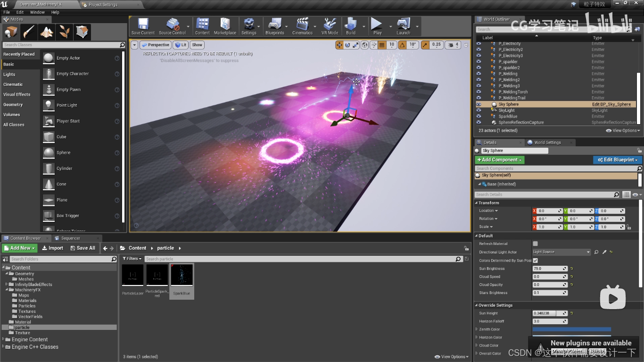This screenshot has height=362, width=644.
Task: Start Play in the editor toolbar
Action: point(377,26)
